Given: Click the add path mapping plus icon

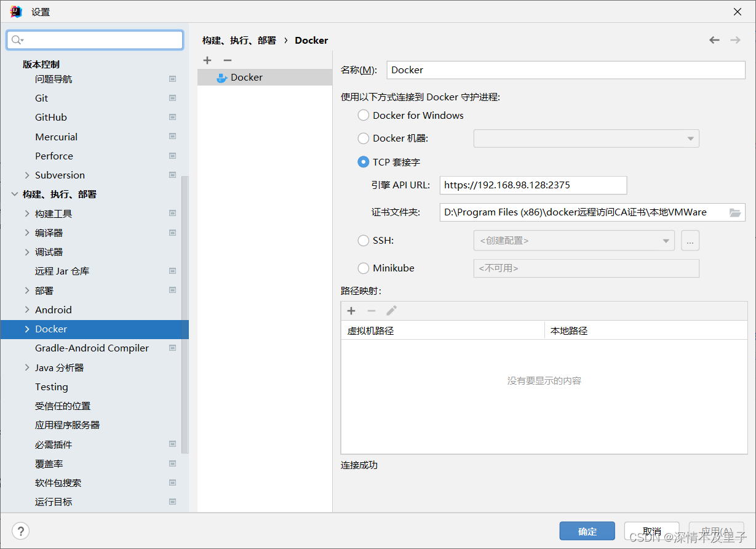Looking at the screenshot, I should (352, 311).
